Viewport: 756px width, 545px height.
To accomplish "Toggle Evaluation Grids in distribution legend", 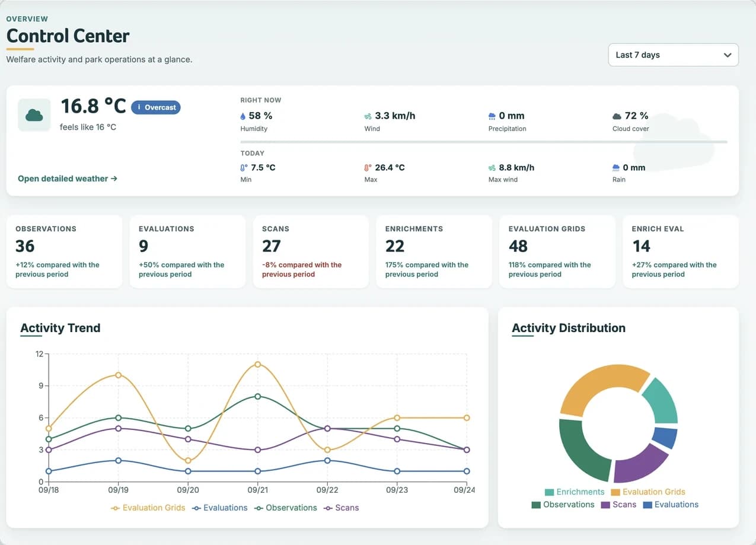I will [x=648, y=492].
